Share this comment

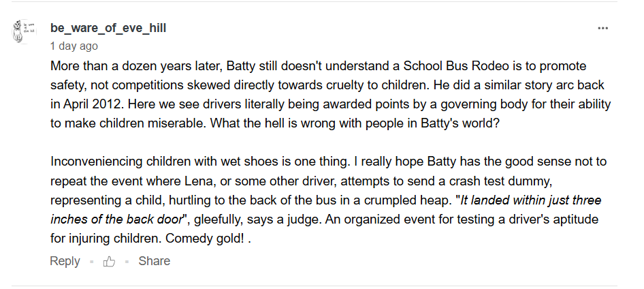[x=154, y=261]
